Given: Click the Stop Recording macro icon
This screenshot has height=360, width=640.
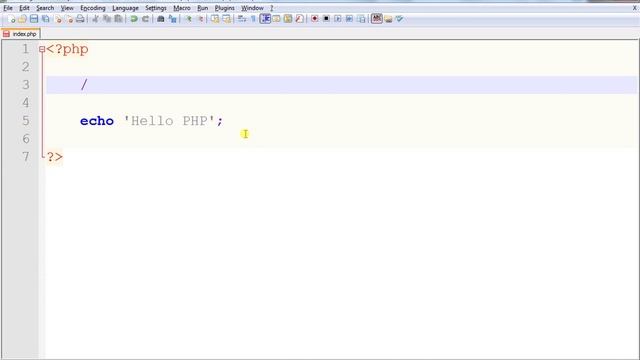Looking at the screenshot, I should click(326, 19).
